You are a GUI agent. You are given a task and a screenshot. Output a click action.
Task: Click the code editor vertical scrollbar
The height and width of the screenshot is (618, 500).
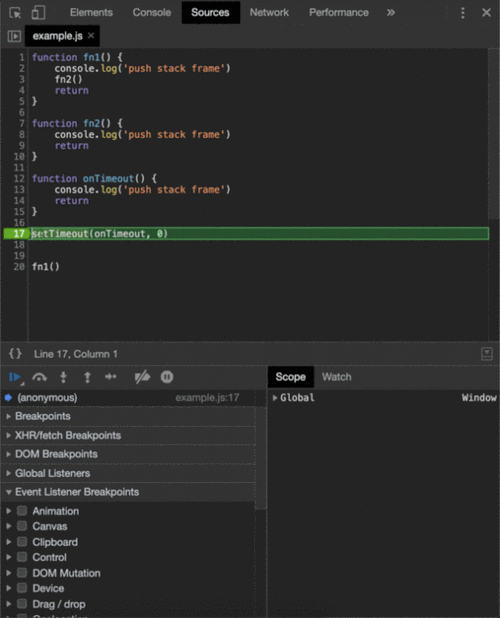click(494, 134)
